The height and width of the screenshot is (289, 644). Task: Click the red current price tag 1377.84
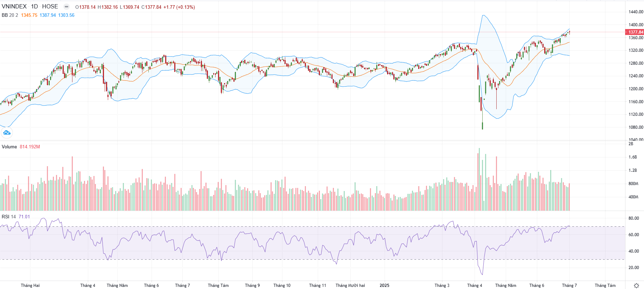(635, 32)
